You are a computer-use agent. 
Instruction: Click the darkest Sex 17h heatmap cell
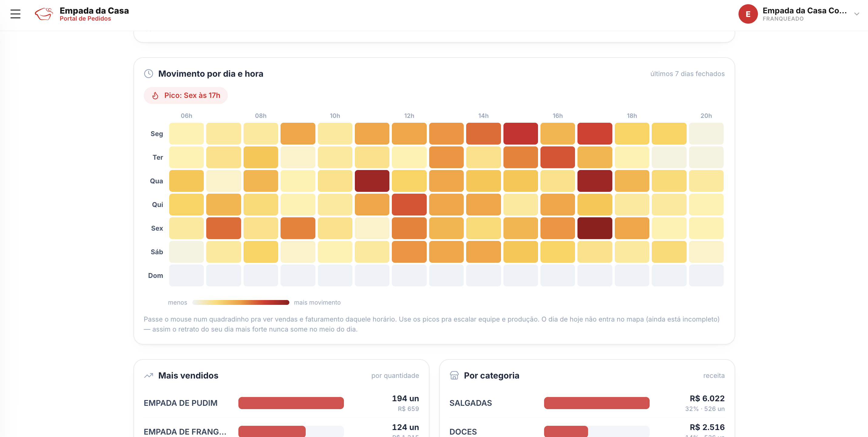click(595, 228)
